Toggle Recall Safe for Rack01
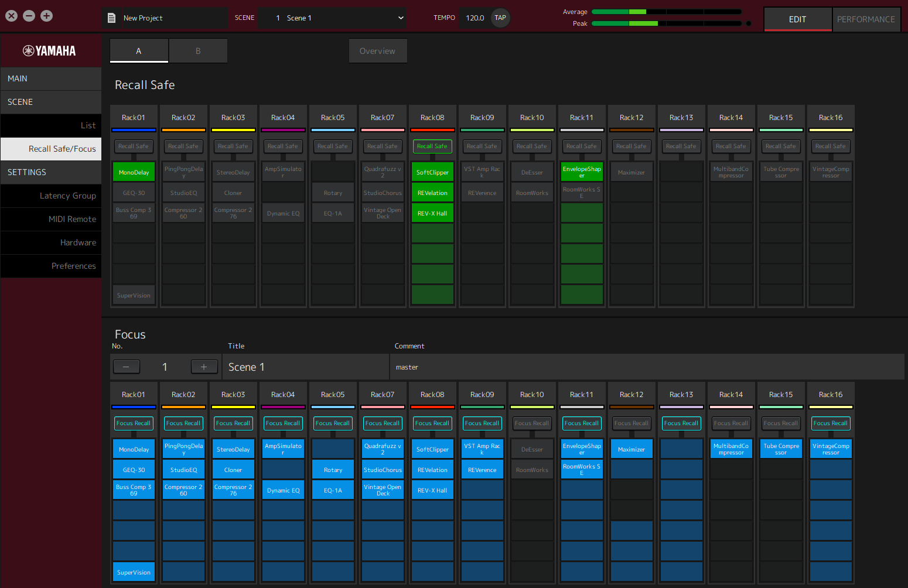The width and height of the screenshot is (908, 588). [x=134, y=146]
